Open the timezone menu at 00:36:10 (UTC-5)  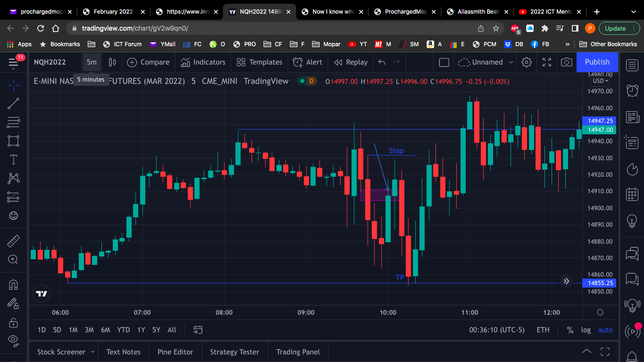497,330
